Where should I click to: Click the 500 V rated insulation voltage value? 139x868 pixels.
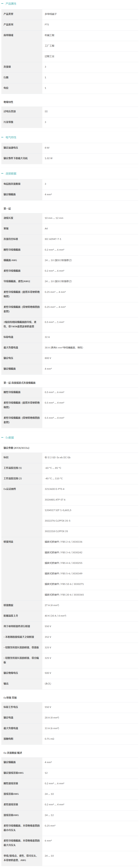click(x=48, y=673)
